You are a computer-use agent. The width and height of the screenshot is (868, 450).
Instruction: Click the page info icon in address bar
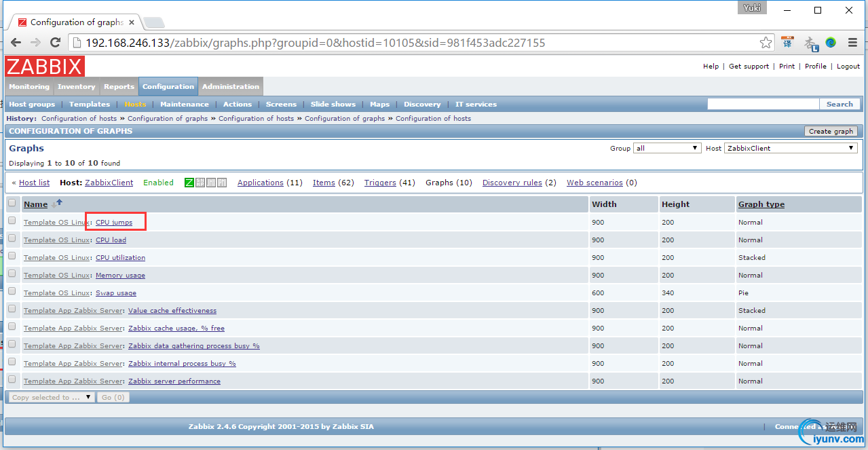[x=76, y=43]
